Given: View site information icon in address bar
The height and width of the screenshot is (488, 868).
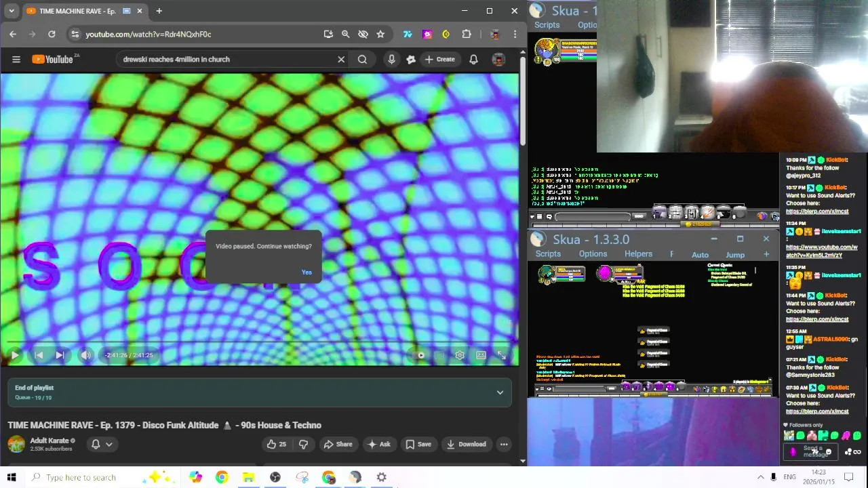Looking at the screenshot, I should (x=75, y=34).
